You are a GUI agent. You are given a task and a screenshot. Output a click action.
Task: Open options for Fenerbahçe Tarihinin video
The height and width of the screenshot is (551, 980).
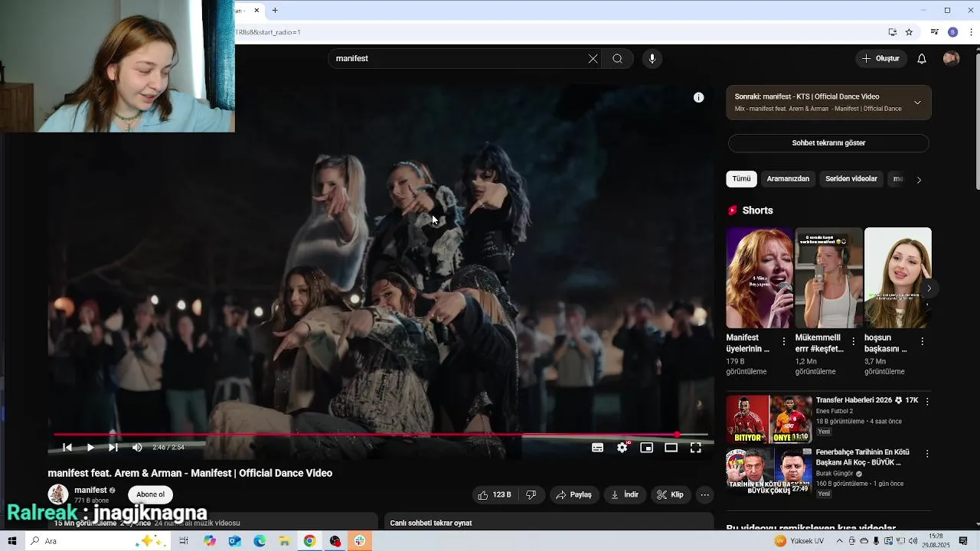927,454
